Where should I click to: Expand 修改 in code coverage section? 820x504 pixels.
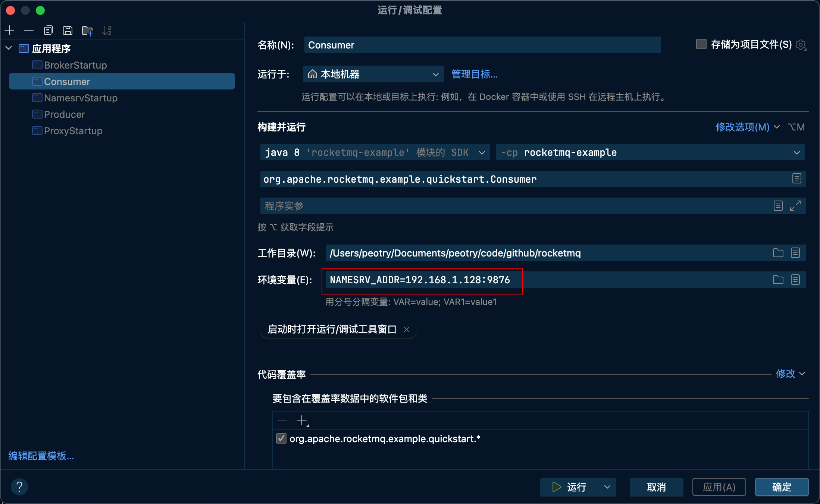(791, 374)
